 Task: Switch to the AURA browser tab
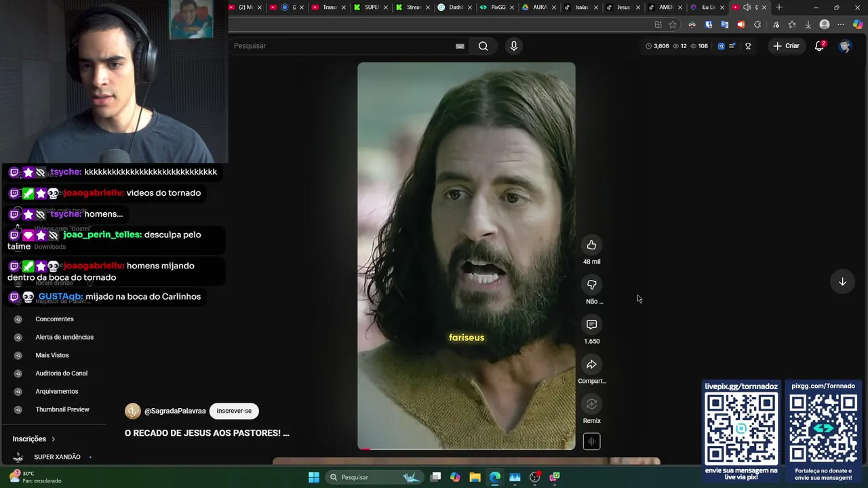click(x=540, y=7)
